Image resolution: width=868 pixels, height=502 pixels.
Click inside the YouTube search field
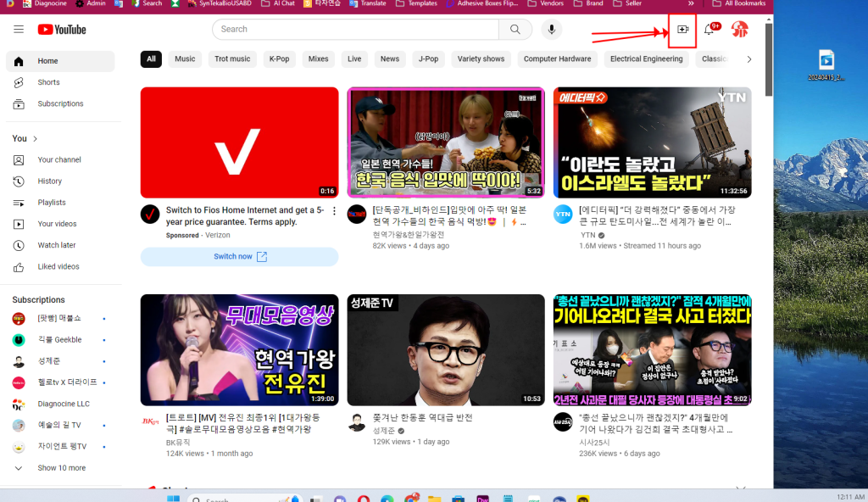(356, 30)
